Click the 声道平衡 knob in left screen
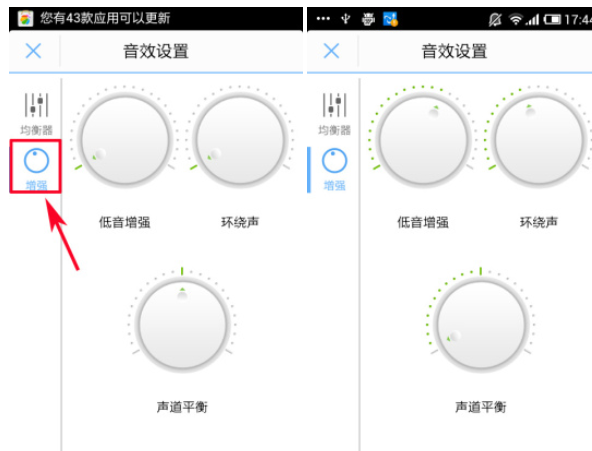The height and width of the screenshot is (451, 592). pos(183,325)
